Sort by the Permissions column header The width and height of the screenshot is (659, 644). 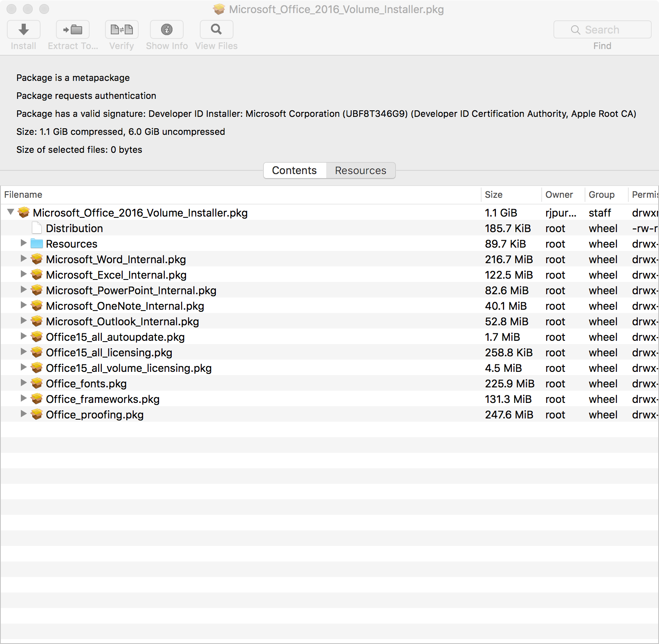(x=644, y=195)
